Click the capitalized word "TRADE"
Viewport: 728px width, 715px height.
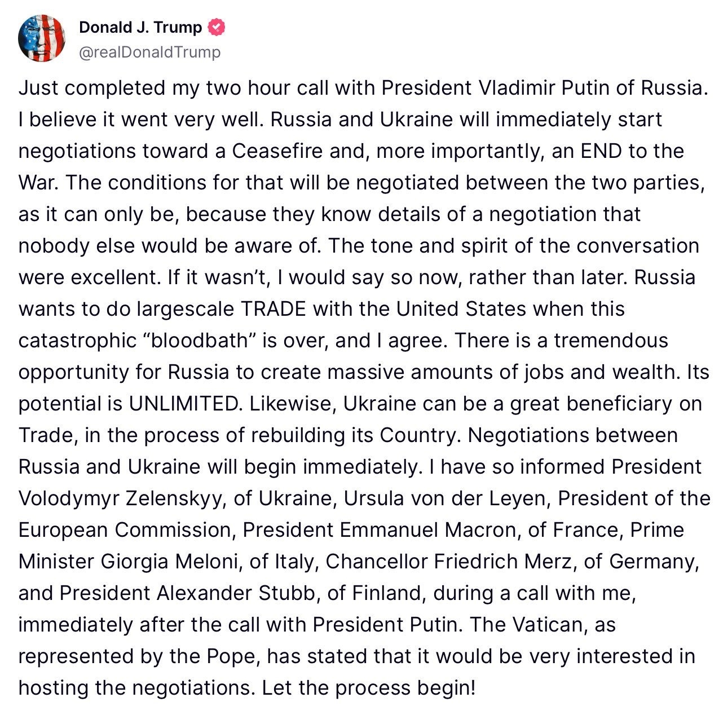point(273,309)
